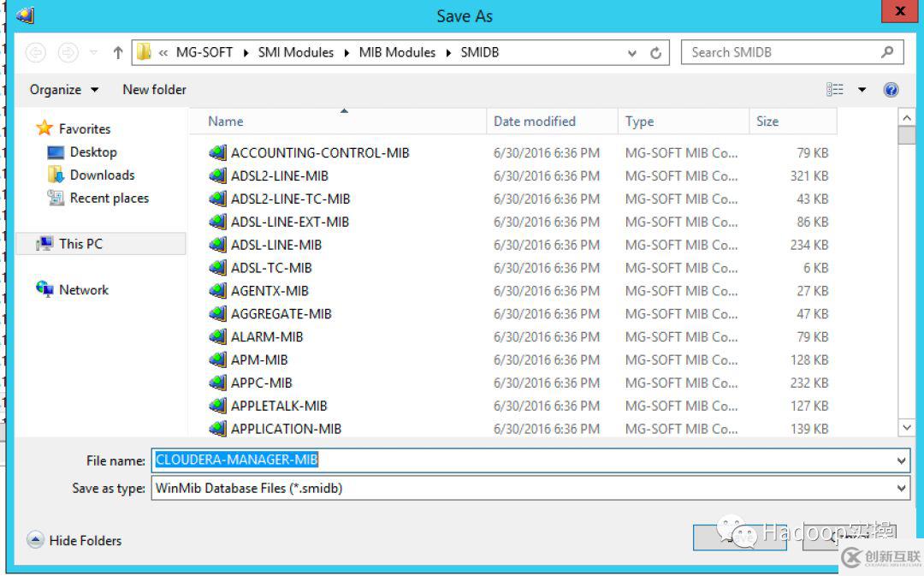The height and width of the screenshot is (576, 924).
Task: Expand the File name history dropdown
Action: (901, 460)
